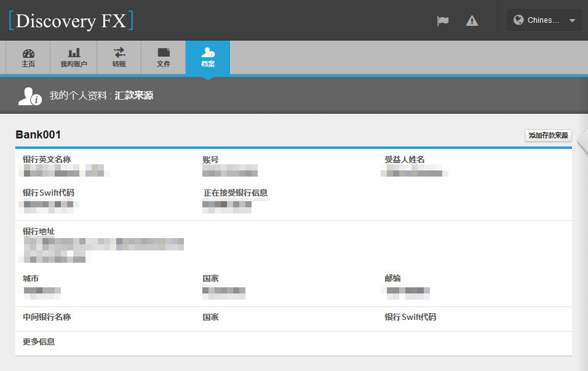Click the 银行英文名称 bank name value
The image size is (588, 371).
click(63, 171)
